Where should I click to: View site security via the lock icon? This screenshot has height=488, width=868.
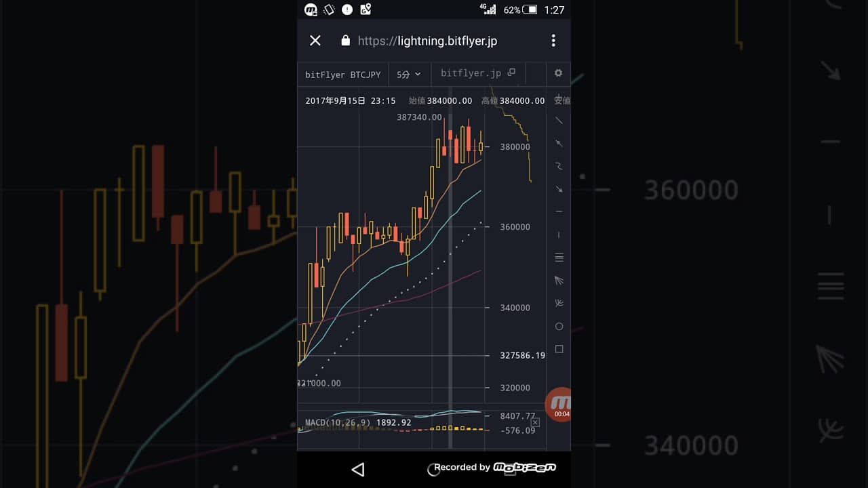click(x=345, y=41)
